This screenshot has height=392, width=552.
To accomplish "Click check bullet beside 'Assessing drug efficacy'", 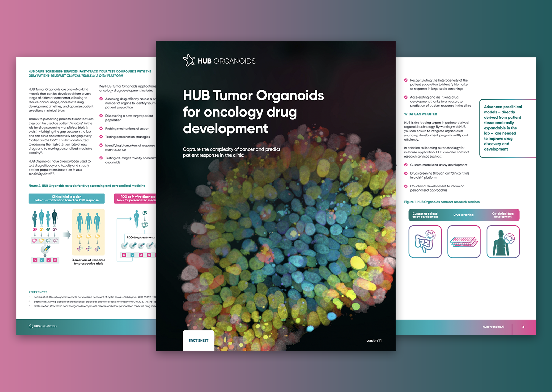I will pos(101,99).
